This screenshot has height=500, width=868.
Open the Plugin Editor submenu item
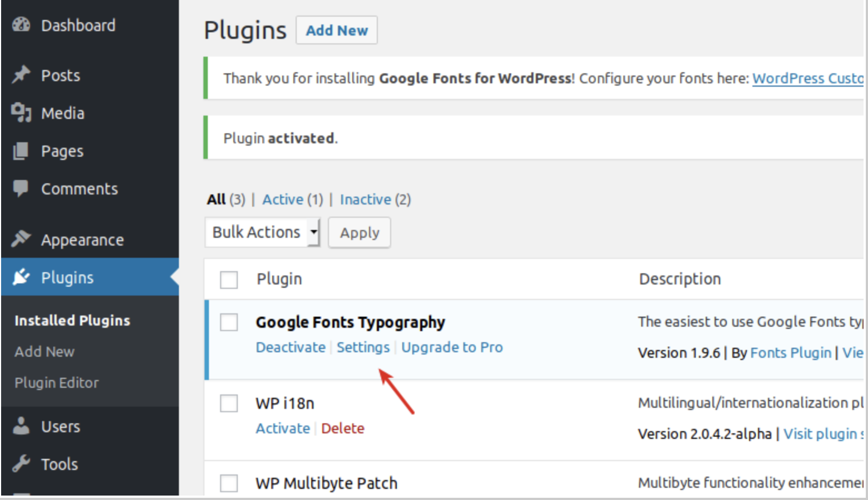(57, 383)
